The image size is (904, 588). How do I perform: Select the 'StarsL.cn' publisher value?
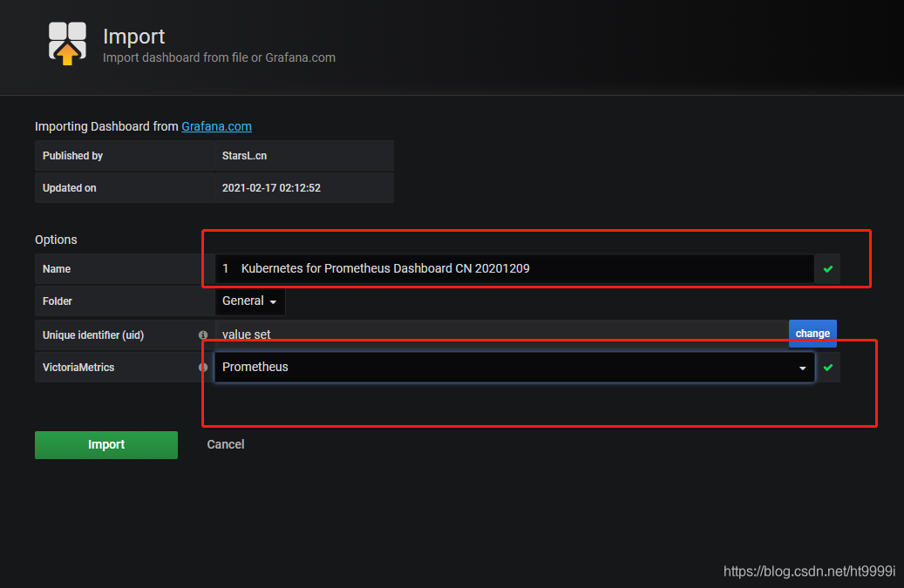coord(244,156)
